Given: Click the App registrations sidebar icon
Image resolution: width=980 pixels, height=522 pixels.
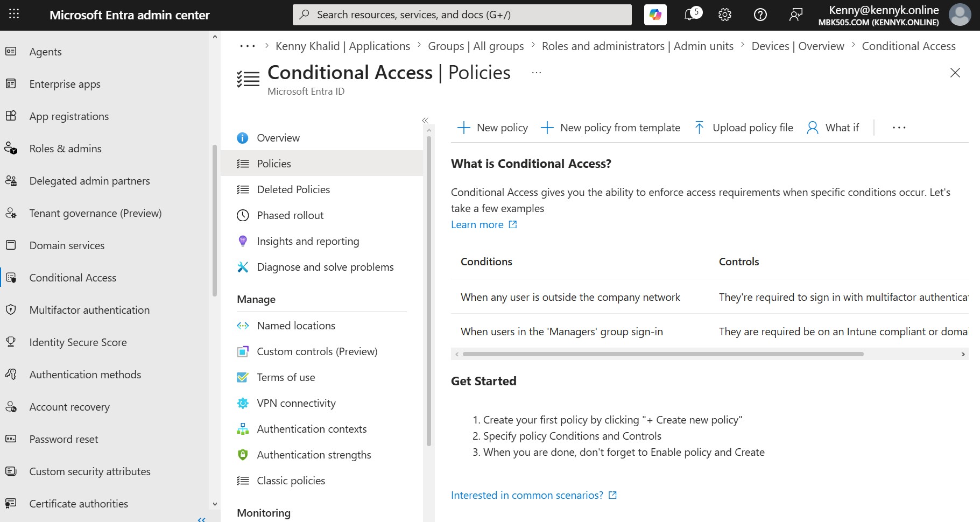Looking at the screenshot, I should 11,116.
